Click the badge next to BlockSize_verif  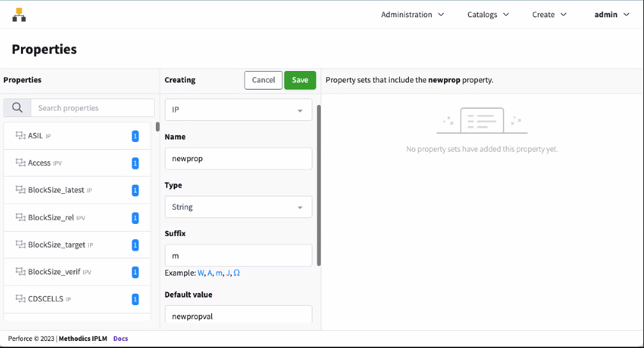(x=135, y=273)
